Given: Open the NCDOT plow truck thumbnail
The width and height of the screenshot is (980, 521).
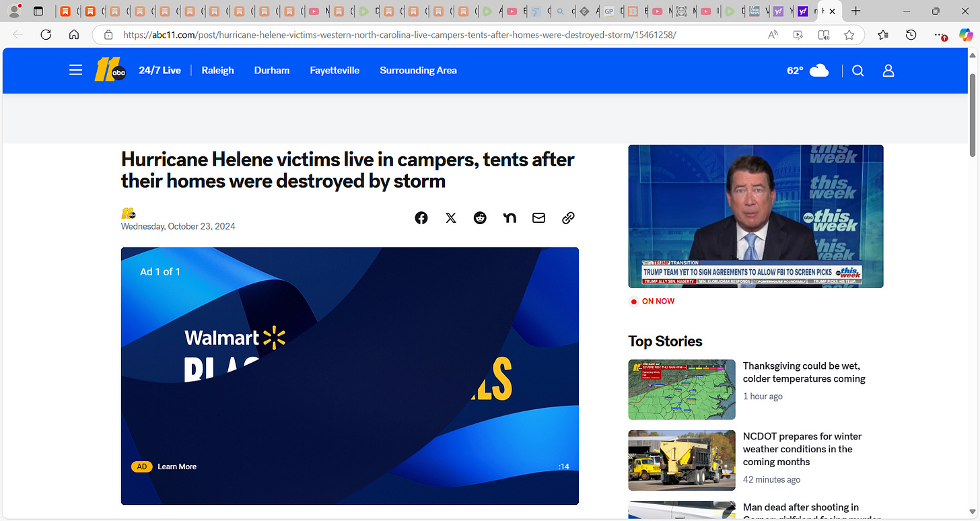Looking at the screenshot, I should tap(682, 460).
